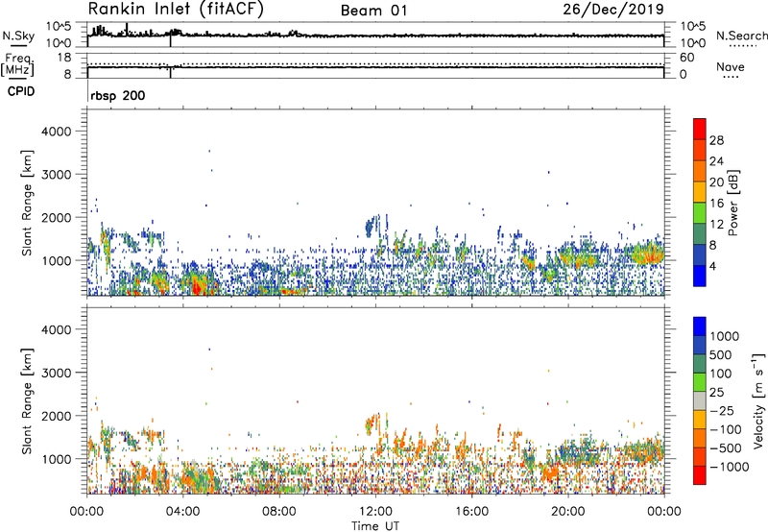Screen dimensions: 768x532
Task: Click the '4000' tick of the power panel
Action: [57, 132]
